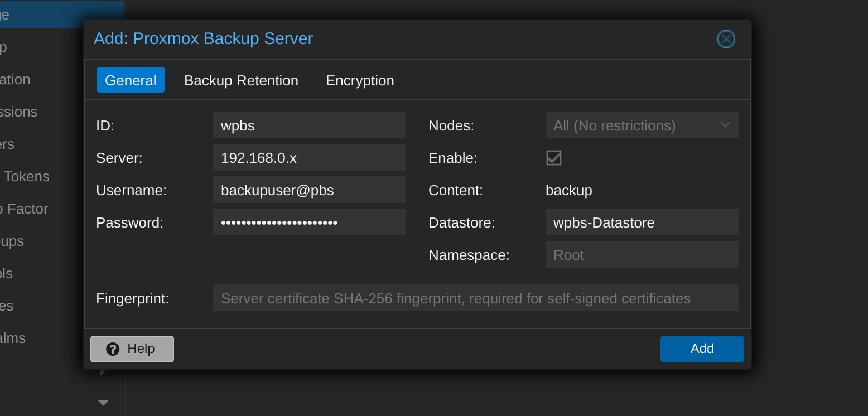This screenshot has height=416, width=868.
Task: Click the Namespace field showing Root
Action: [642, 254]
